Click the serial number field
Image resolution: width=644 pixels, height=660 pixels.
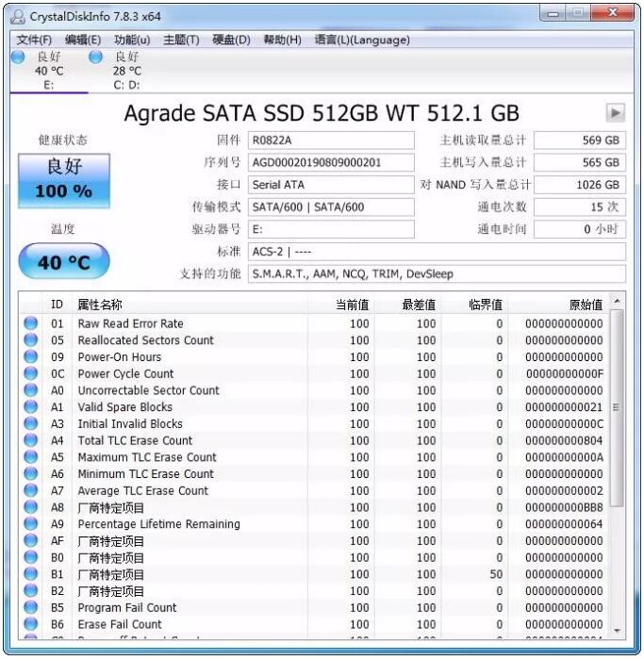330,162
